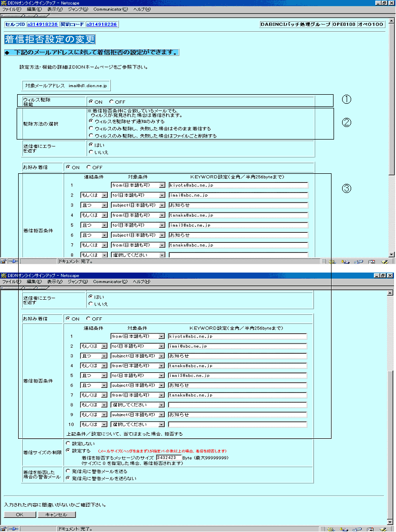The width and height of the screenshot is (396, 532).
Task: Click Composer pencil icon in upper window's status bar
Action: tap(384, 261)
